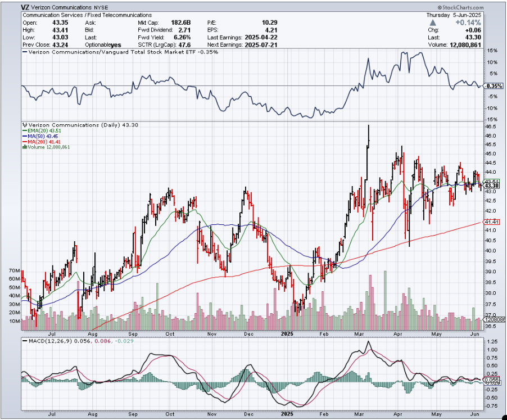Image resolution: width=507 pixels, height=420 pixels.
Task: Click the candlestick icon before Verizon Communications (Daily)
Action: tap(25, 125)
